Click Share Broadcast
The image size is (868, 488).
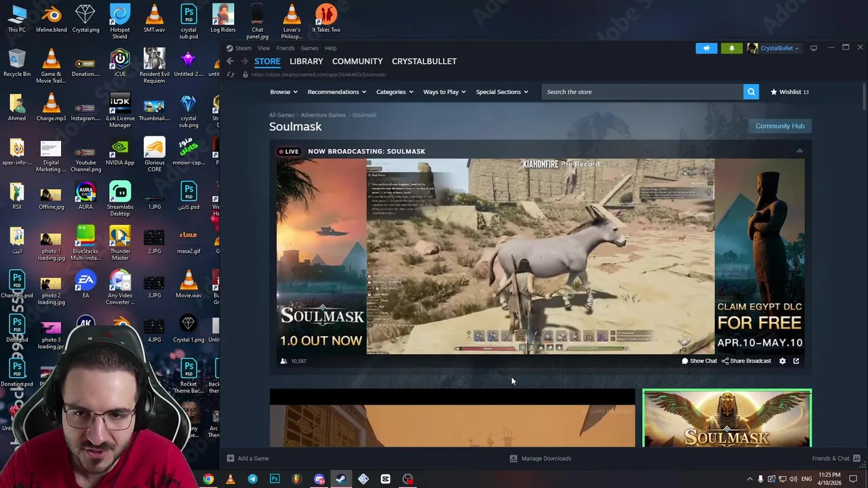[x=746, y=361]
